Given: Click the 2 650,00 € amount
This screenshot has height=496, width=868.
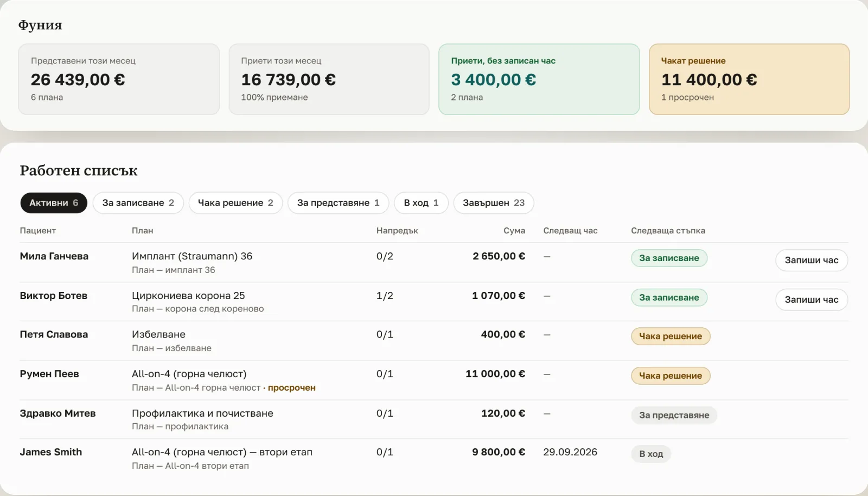Looking at the screenshot, I should click(499, 256).
